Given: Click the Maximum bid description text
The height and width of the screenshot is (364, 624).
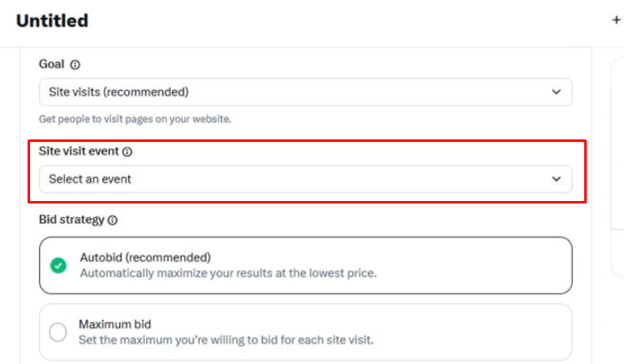Looking at the screenshot, I should click(226, 340).
